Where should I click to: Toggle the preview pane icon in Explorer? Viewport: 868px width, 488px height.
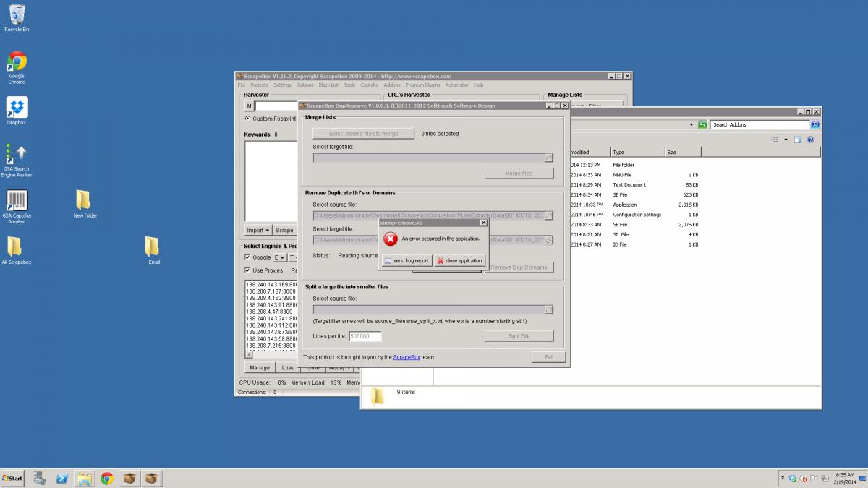pos(798,140)
